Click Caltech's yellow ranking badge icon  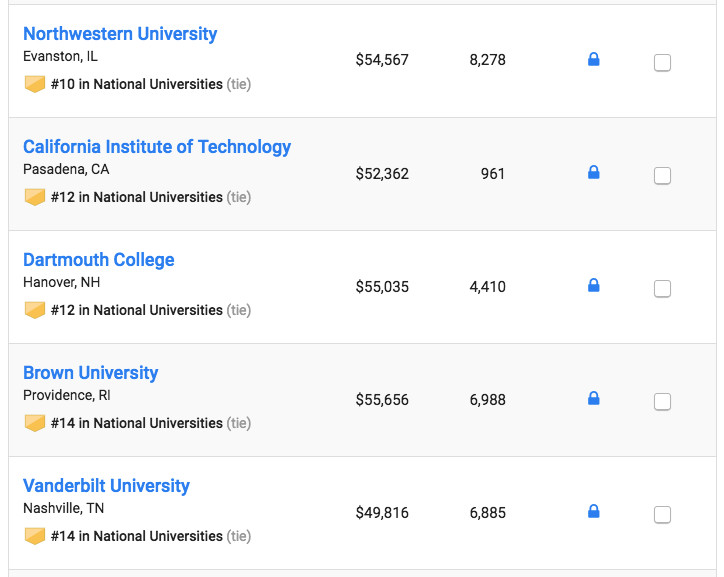pos(35,197)
